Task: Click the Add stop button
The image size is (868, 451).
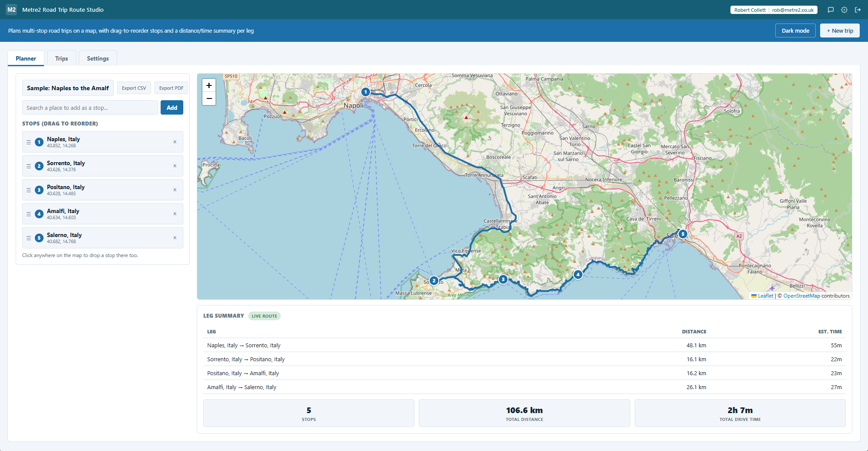Action: pos(172,108)
